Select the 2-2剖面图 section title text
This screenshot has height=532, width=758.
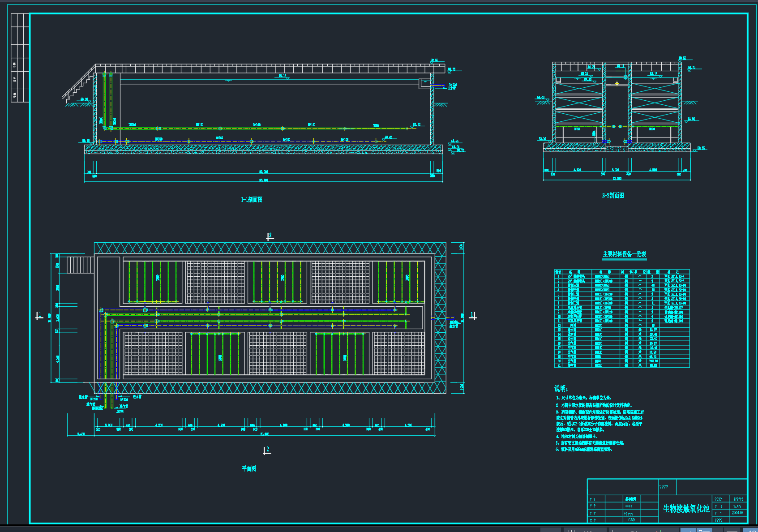coord(613,195)
